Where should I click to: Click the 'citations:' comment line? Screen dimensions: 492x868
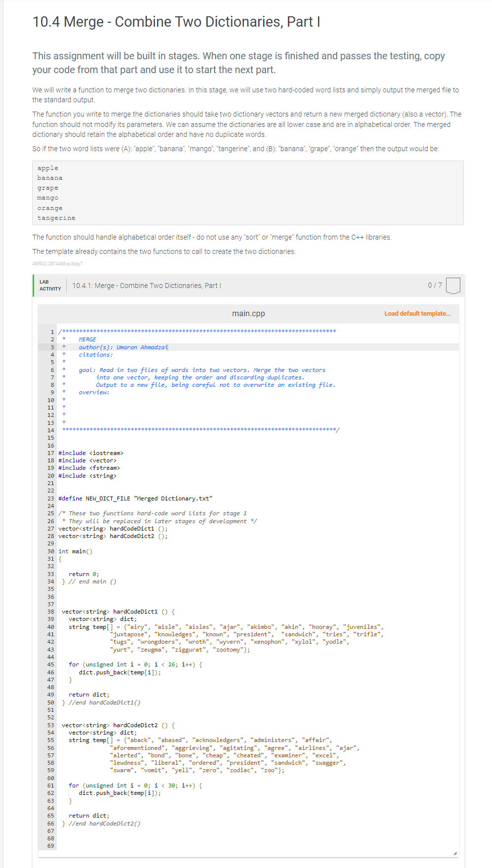(96, 355)
